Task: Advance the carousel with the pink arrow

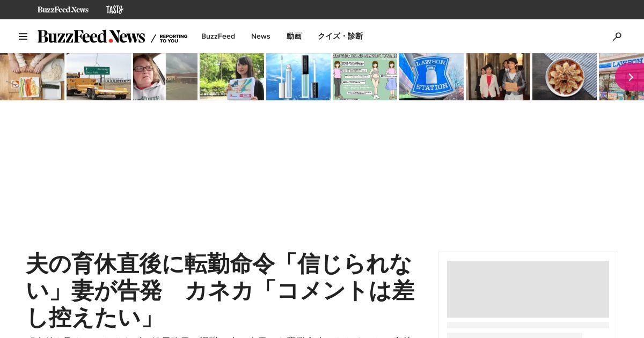Action: (630, 77)
